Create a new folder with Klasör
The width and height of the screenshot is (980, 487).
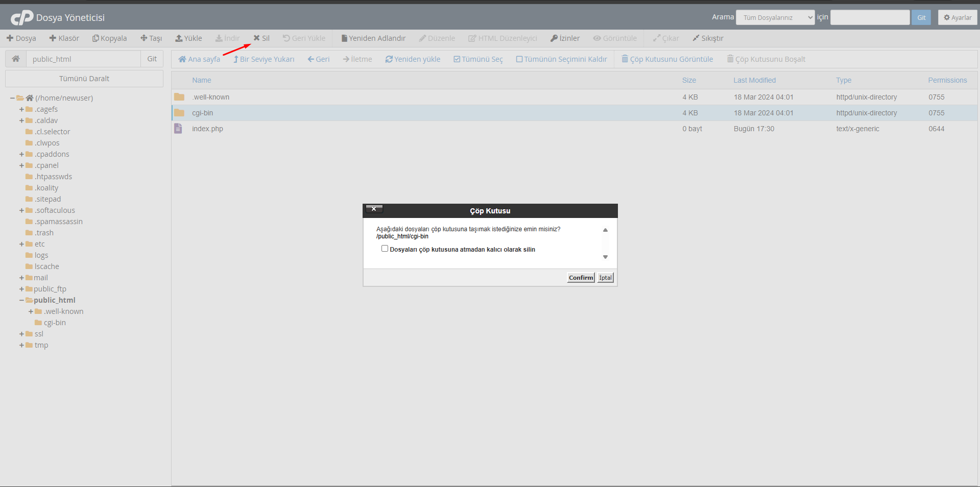[x=64, y=38]
